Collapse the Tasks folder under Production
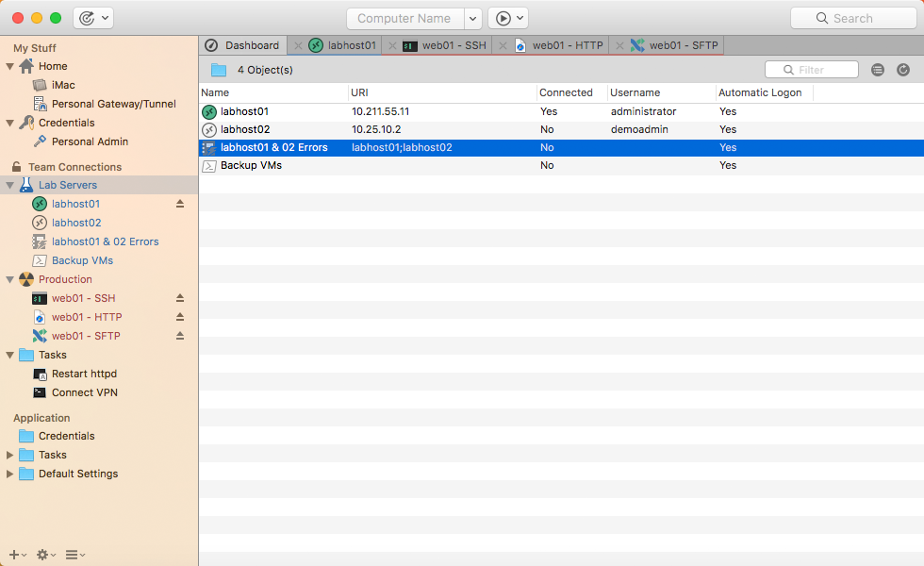This screenshot has height=566, width=924. pos(10,355)
